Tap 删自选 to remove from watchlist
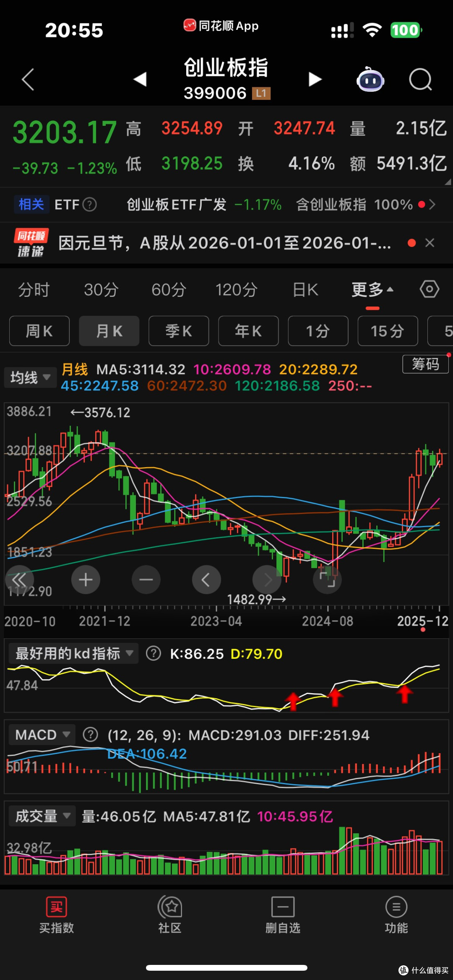 tap(283, 915)
